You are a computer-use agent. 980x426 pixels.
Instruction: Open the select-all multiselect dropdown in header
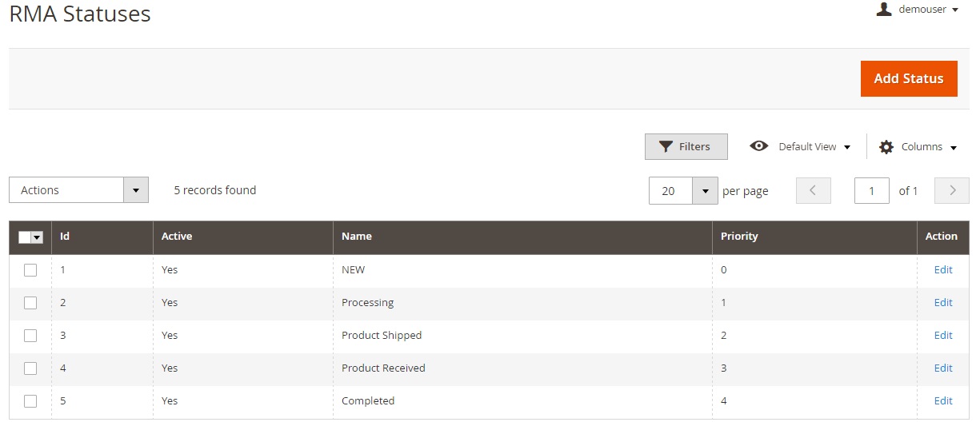click(37, 237)
